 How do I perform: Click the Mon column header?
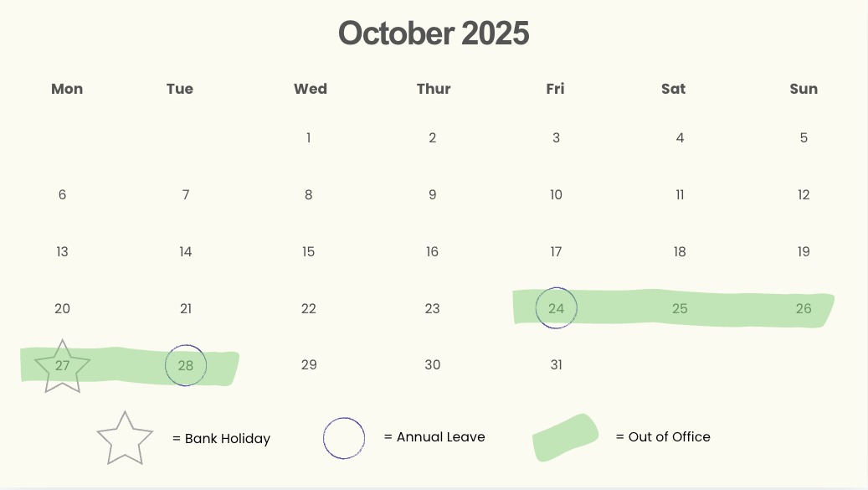click(67, 89)
